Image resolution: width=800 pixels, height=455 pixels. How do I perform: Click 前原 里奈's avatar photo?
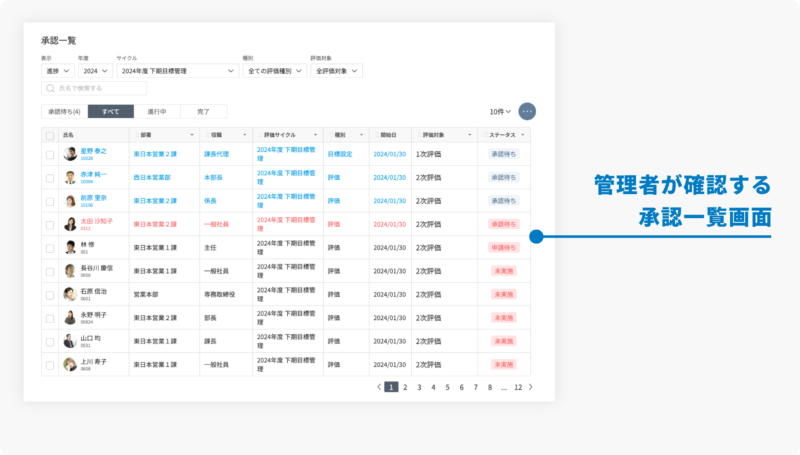[70, 200]
